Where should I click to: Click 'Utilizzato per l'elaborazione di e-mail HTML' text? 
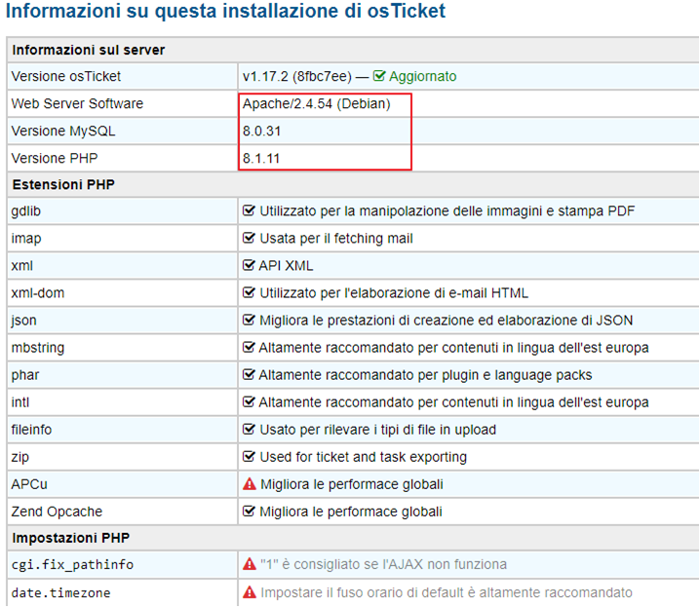pyautogui.click(x=394, y=293)
